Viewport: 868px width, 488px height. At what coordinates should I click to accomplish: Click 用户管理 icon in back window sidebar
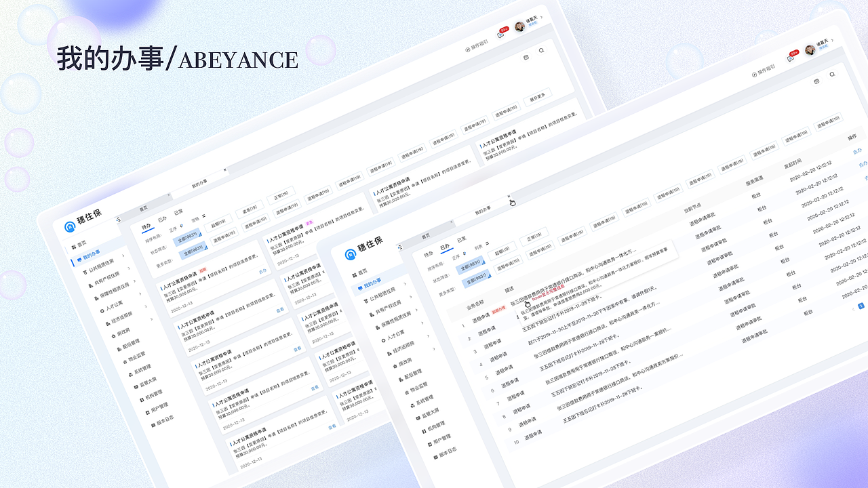pyautogui.click(x=148, y=412)
